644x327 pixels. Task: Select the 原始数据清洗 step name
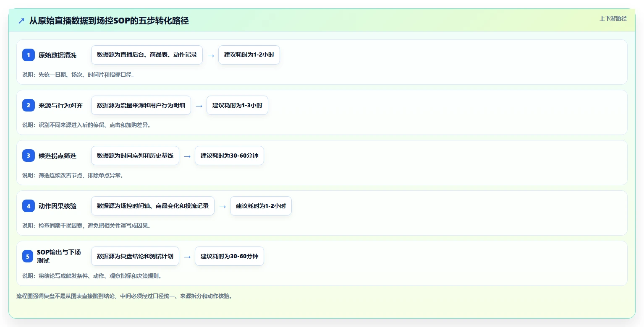(x=58, y=55)
